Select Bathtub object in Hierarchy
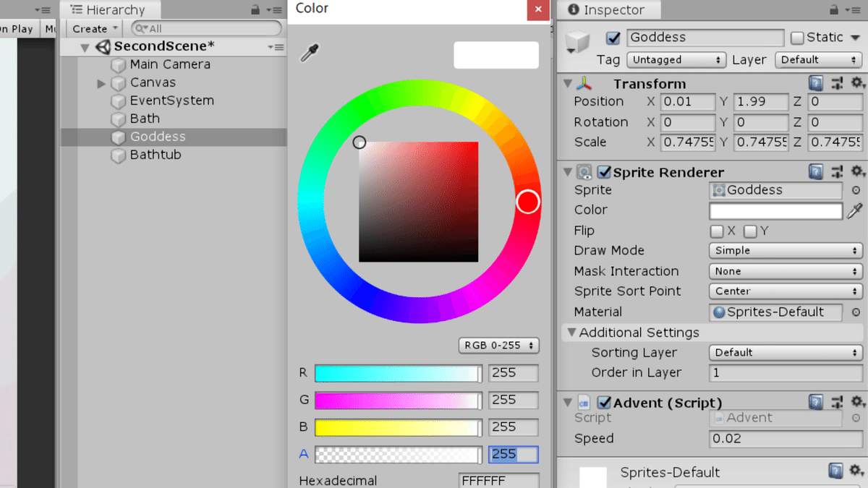This screenshot has width=868, height=488. 156,155
